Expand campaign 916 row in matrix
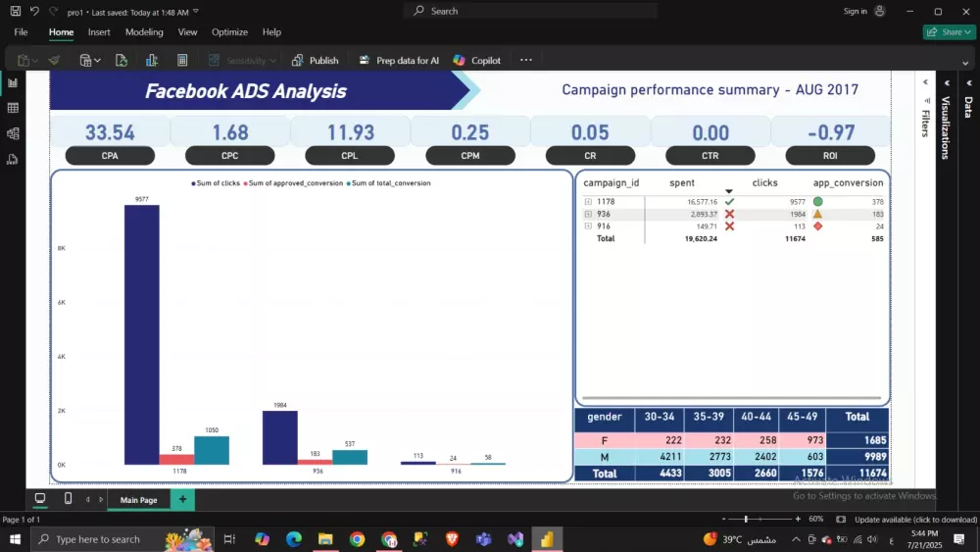Screen dimensions: 980x552 point(588,226)
